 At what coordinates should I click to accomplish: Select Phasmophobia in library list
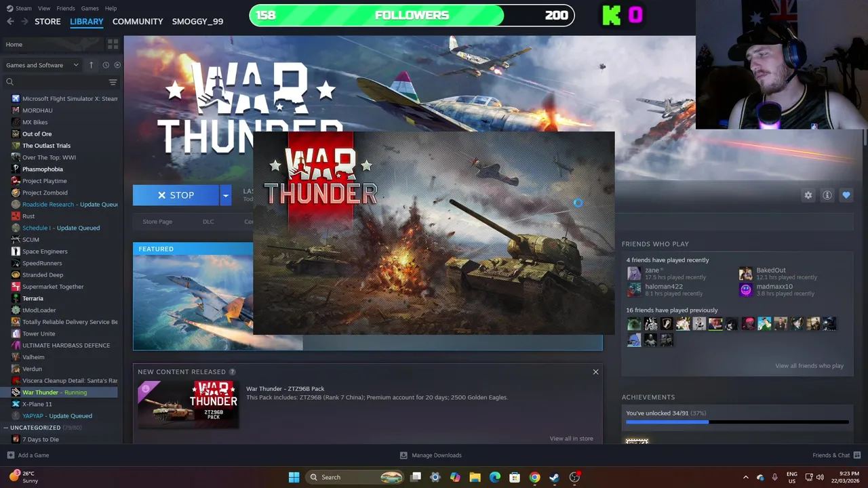[42, 169]
